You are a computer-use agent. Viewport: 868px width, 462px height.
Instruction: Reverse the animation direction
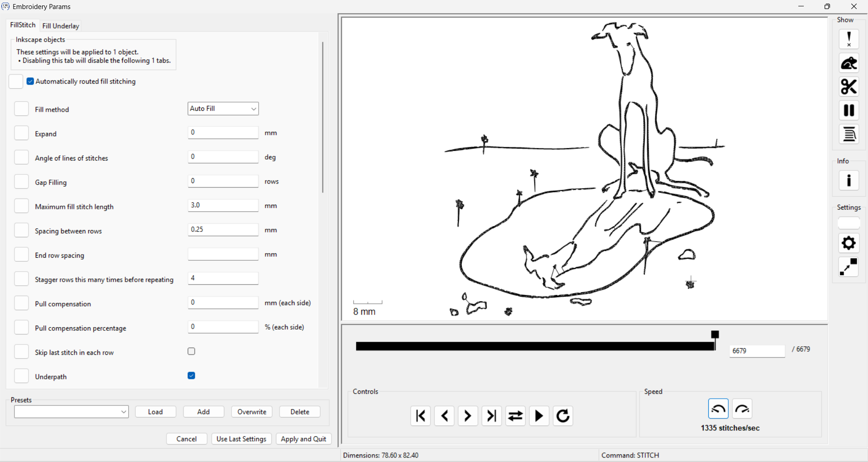[x=515, y=416]
